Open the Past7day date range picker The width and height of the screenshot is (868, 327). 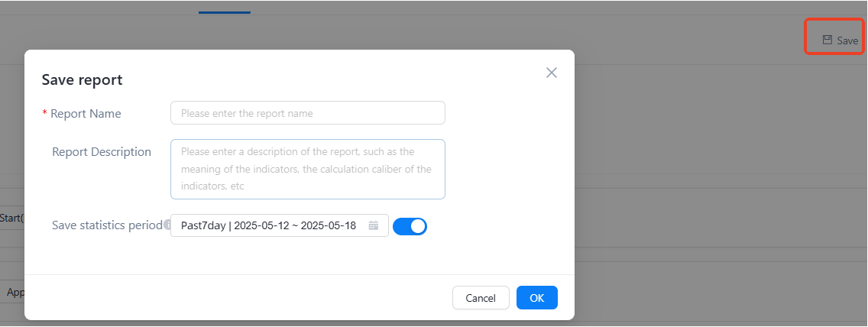tap(268, 225)
